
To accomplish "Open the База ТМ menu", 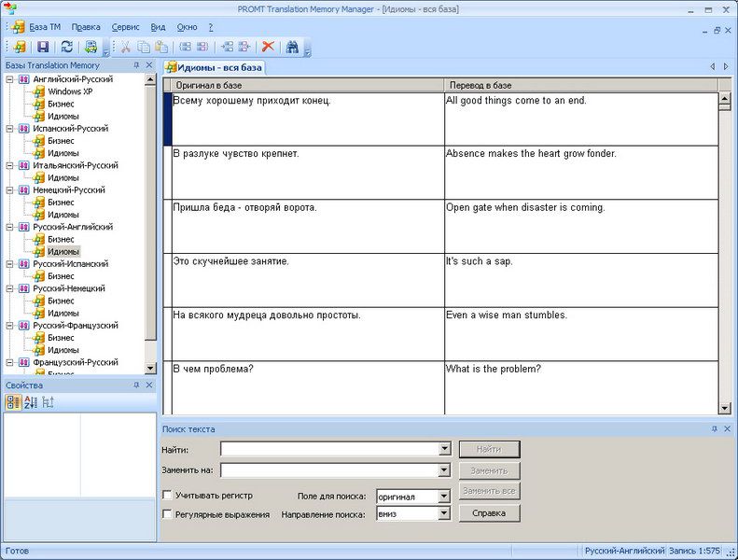I will (44, 27).
